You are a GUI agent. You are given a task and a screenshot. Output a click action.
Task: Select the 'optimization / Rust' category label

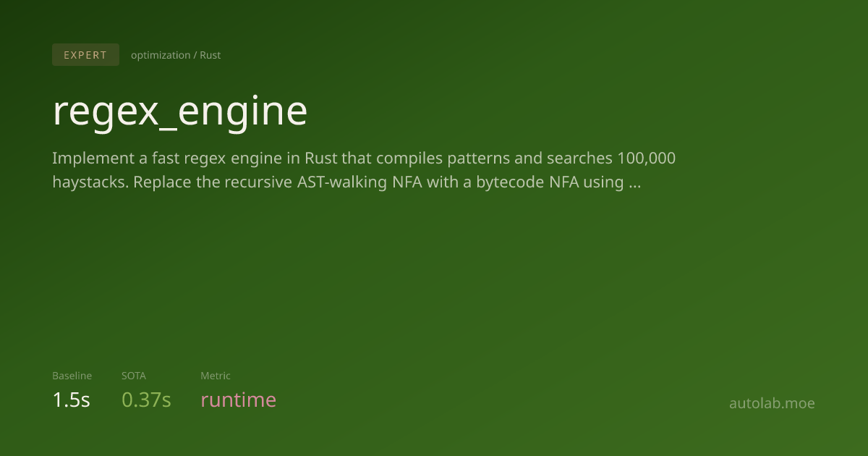tap(176, 55)
